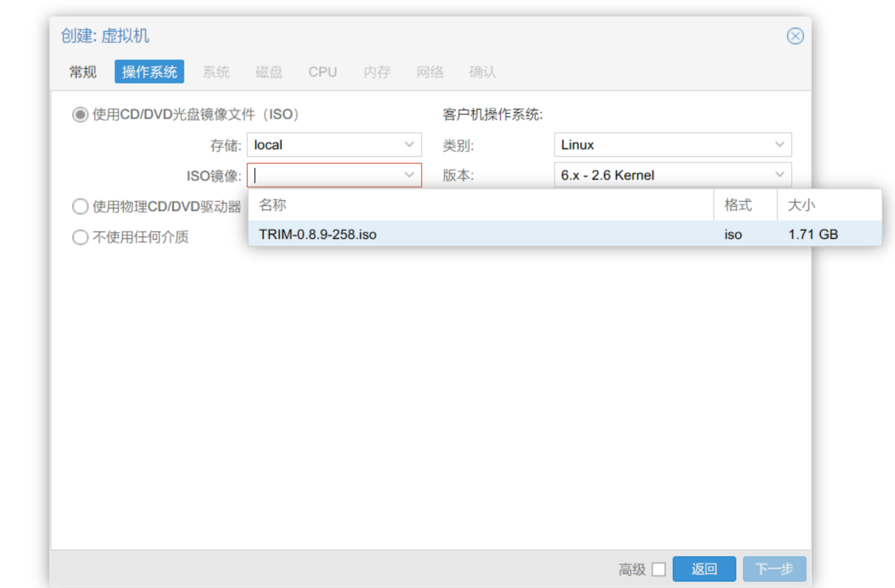Open the 存储 local storage dropdown arrow

pos(409,145)
